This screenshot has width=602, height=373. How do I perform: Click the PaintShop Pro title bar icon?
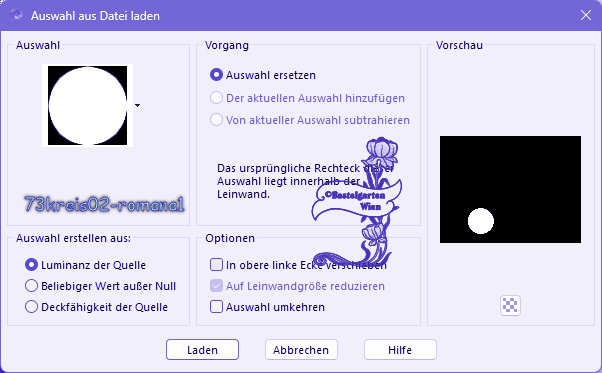tap(17, 15)
